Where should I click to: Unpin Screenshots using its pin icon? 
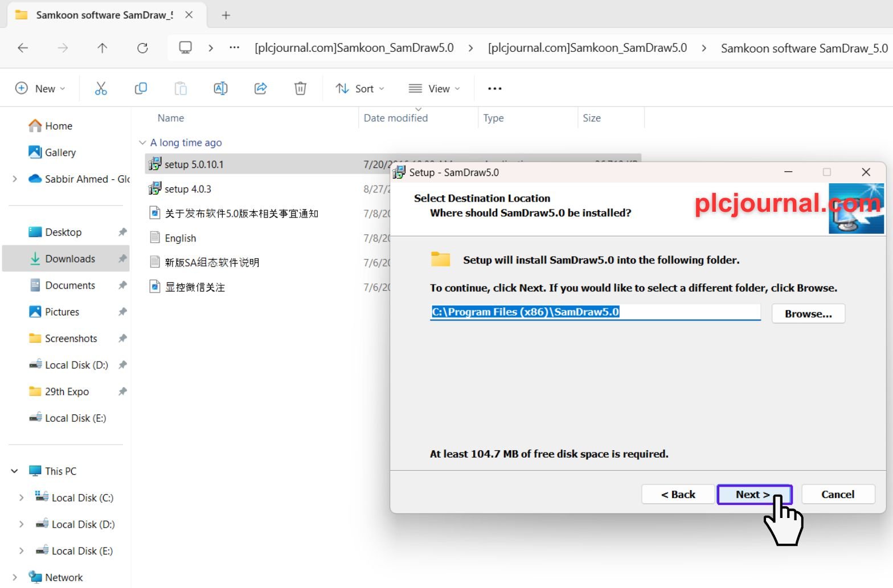122,339
